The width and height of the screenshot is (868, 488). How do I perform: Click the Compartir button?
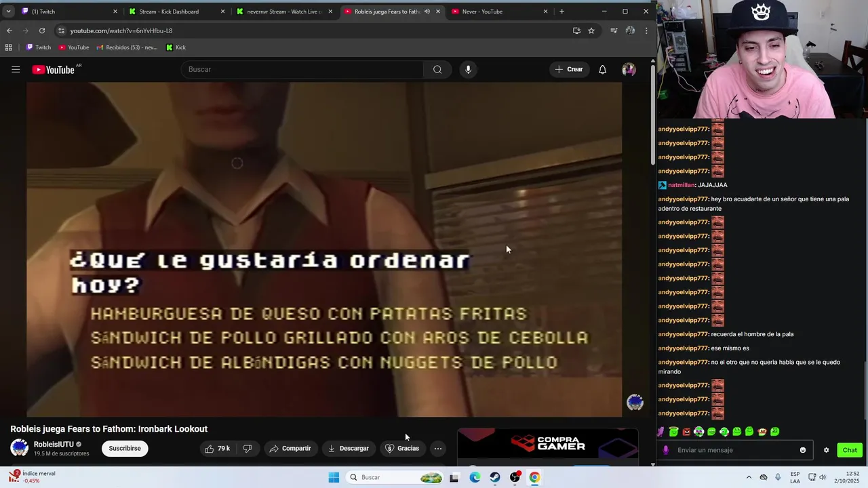pos(290,448)
